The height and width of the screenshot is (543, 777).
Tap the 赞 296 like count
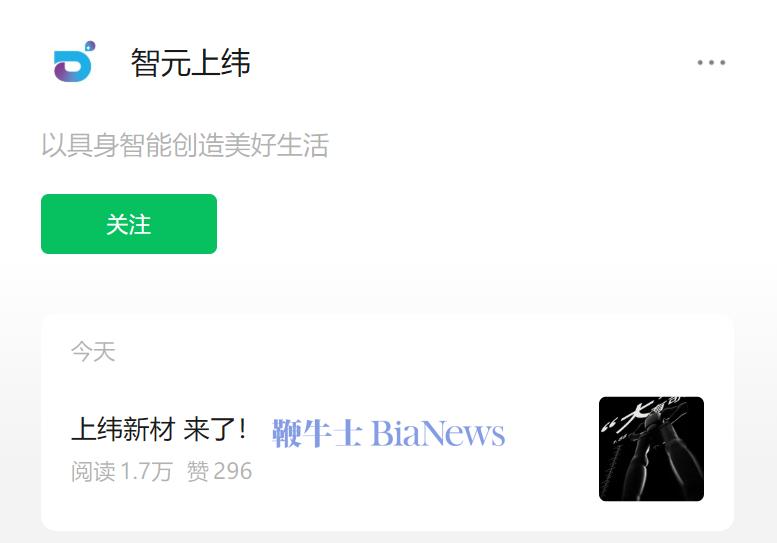pos(220,471)
